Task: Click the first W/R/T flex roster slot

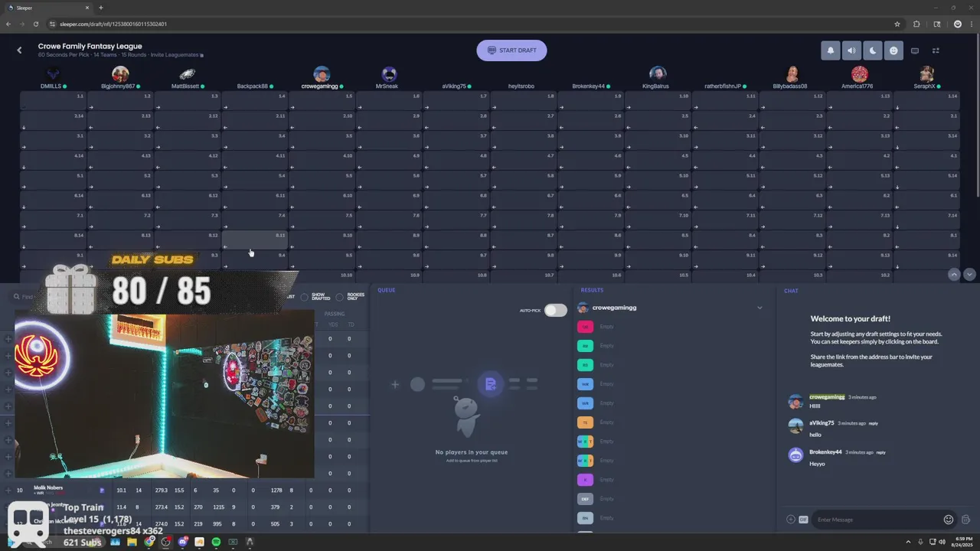Action: [x=585, y=442]
